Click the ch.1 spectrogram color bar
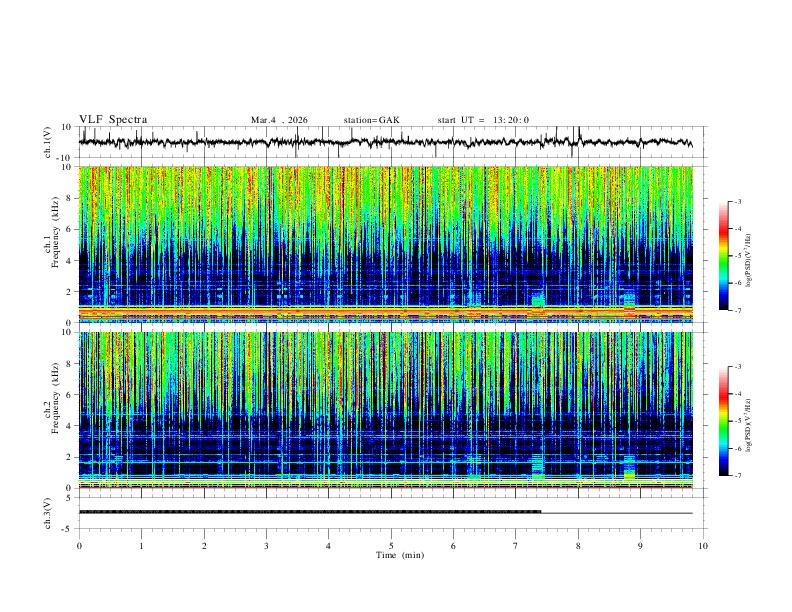The image size is (792, 612). 724,256
